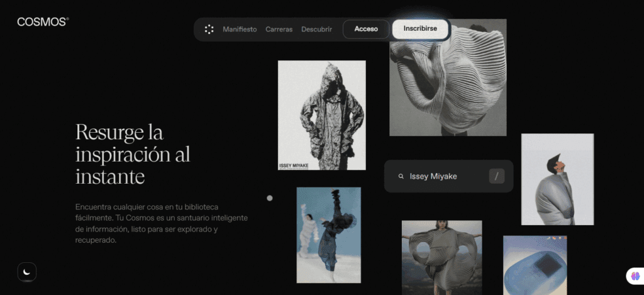Click the dotted circle Cosmos icon in navbar
This screenshot has width=644, height=295.
[x=209, y=29]
